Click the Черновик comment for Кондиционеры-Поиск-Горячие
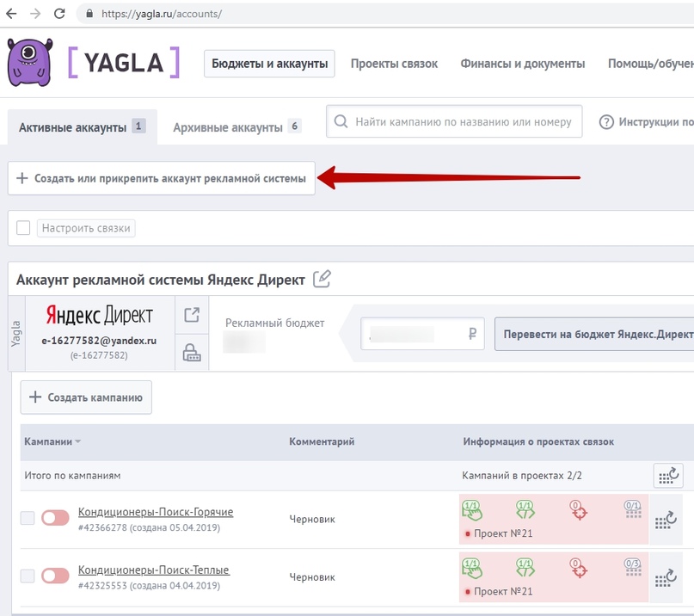This screenshot has height=616, width=694. click(x=312, y=519)
